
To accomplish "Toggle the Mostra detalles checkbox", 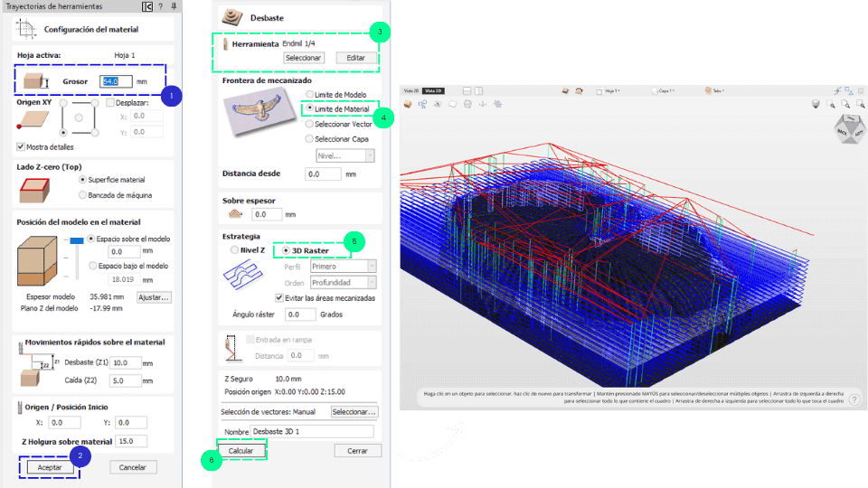I will pos(21,146).
